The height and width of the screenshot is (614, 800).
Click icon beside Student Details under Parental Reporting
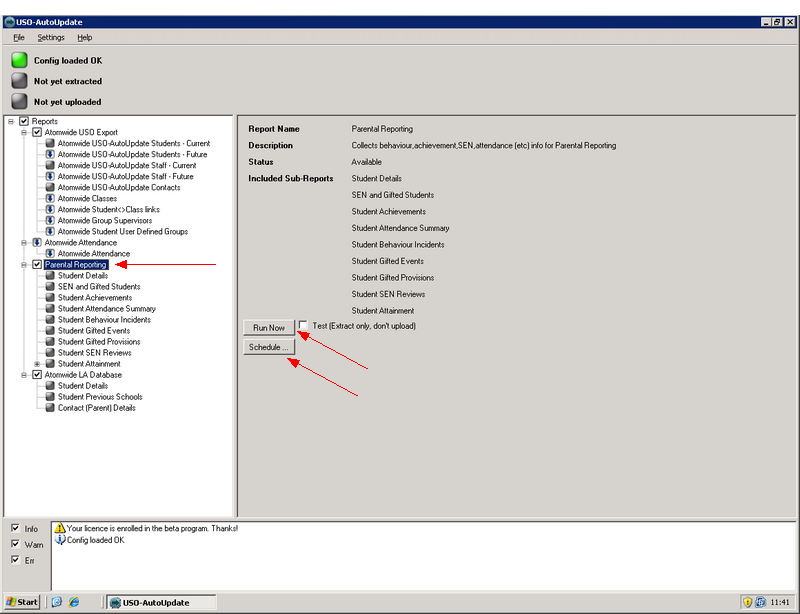[x=50, y=276]
